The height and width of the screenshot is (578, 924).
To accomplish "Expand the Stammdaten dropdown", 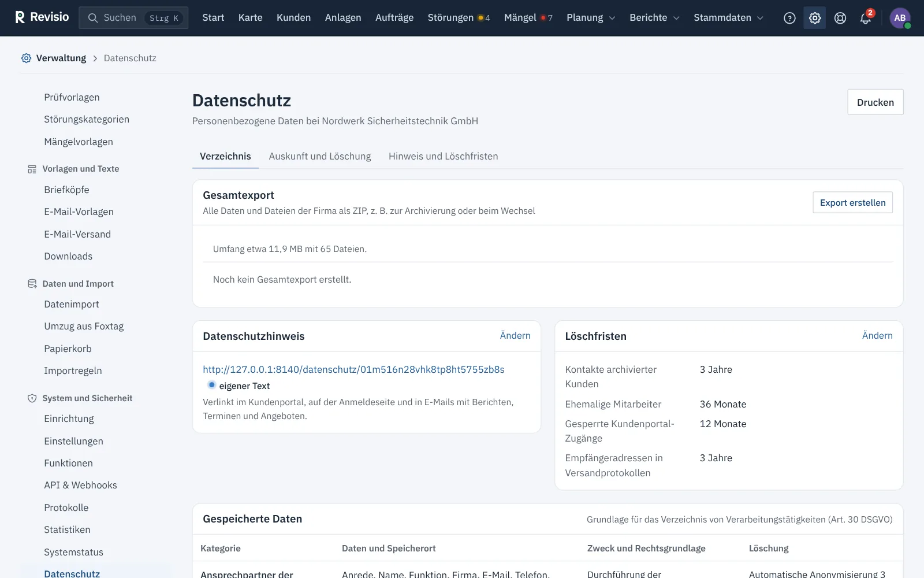I will [728, 18].
